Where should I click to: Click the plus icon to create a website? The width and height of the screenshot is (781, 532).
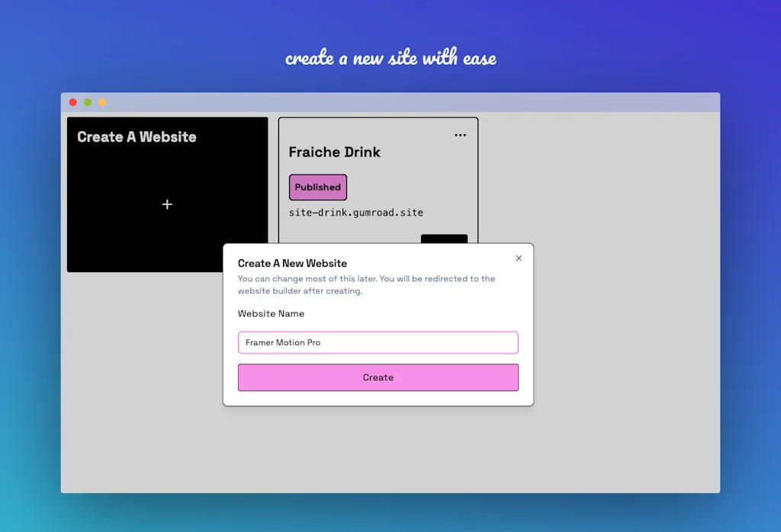pyautogui.click(x=167, y=204)
